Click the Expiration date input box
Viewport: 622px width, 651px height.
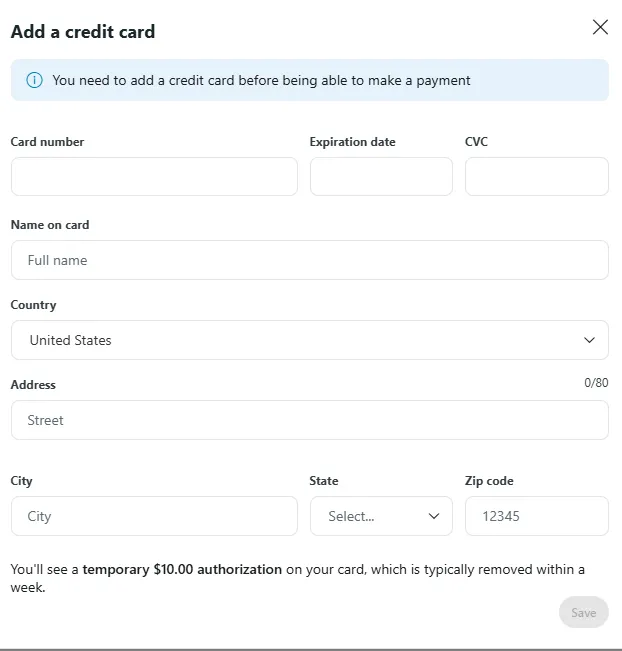coord(381,176)
